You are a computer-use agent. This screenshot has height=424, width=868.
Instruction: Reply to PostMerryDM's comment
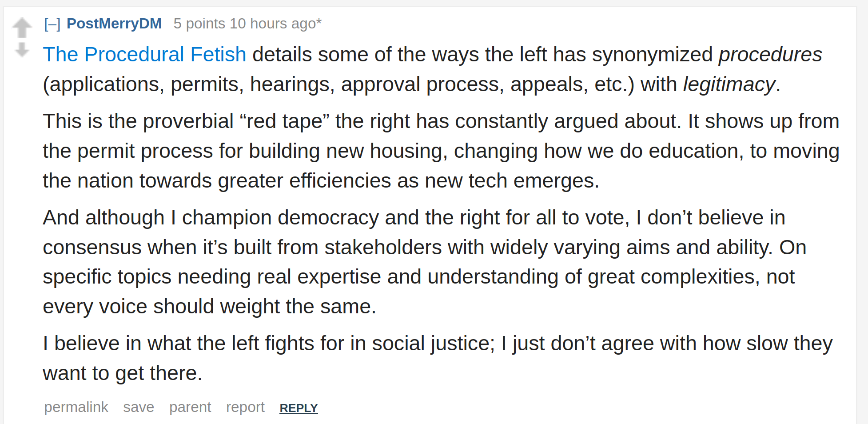point(299,408)
